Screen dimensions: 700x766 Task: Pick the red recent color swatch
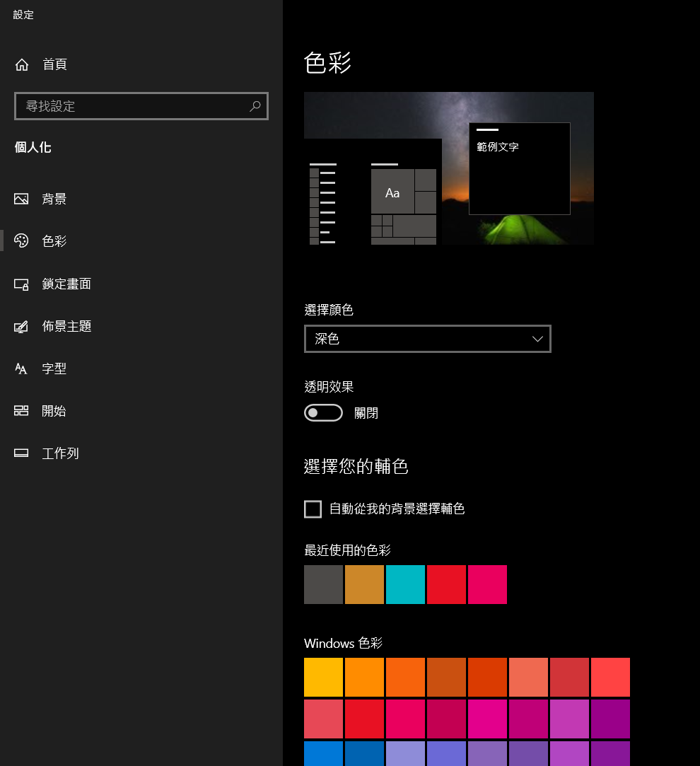pyautogui.click(x=446, y=585)
